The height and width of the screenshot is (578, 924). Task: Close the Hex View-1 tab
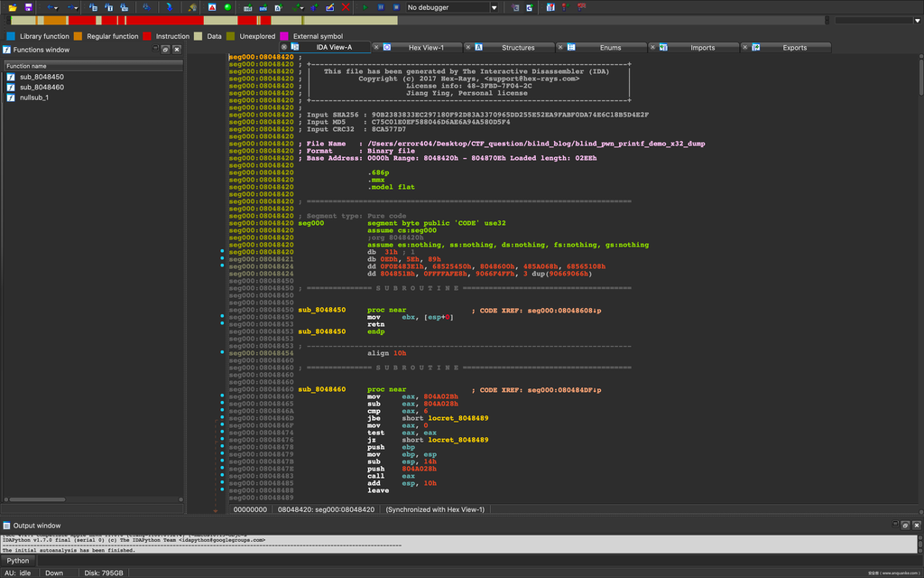[x=375, y=47]
